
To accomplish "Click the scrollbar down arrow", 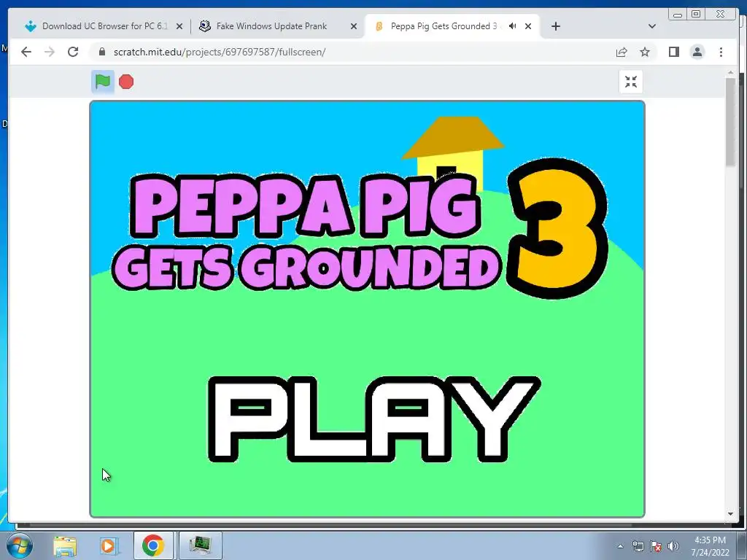I will 730,514.
